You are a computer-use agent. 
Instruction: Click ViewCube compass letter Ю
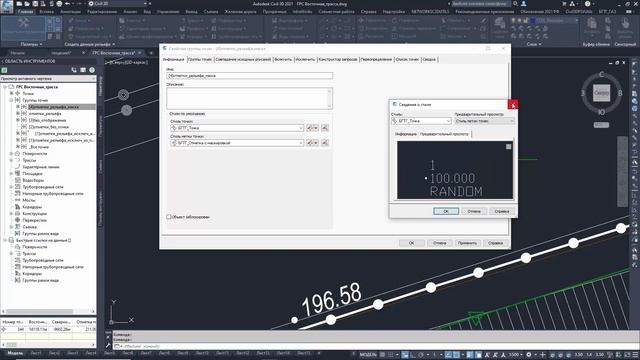tap(601, 112)
